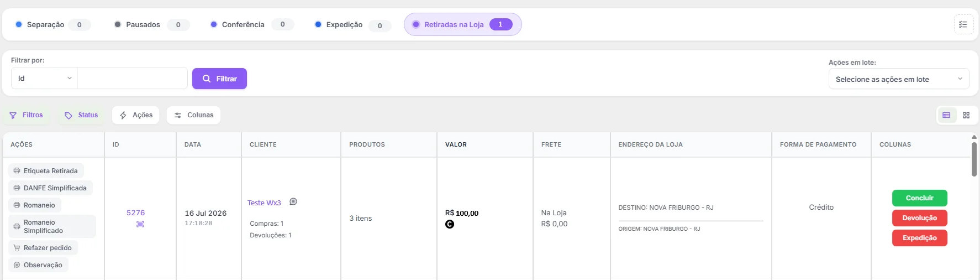Open the Colunas toolbar button

194,115
